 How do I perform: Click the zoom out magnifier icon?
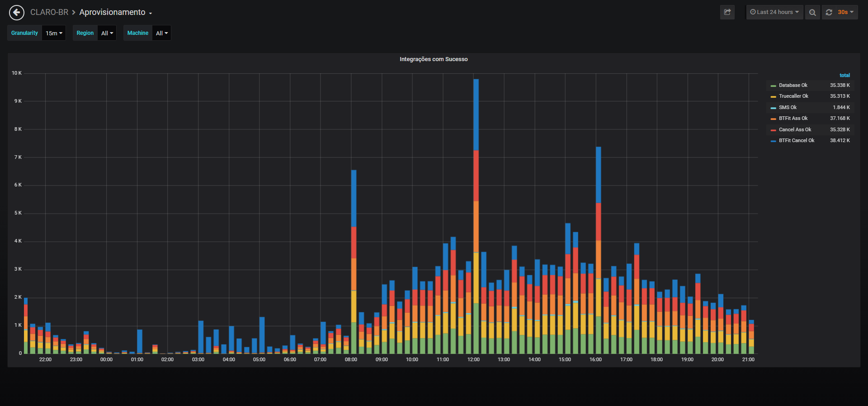pyautogui.click(x=812, y=12)
